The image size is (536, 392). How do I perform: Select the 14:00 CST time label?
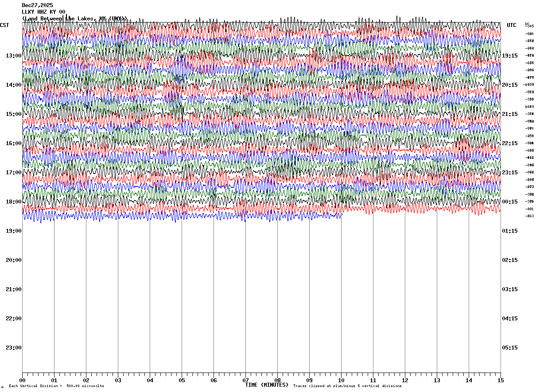click(x=14, y=85)
